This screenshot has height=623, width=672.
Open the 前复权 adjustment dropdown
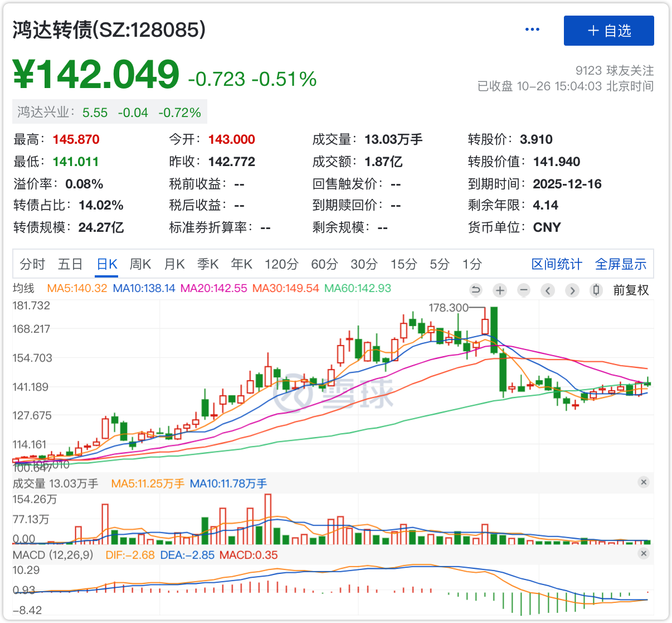pyautogui.click(x=631, y=290)
